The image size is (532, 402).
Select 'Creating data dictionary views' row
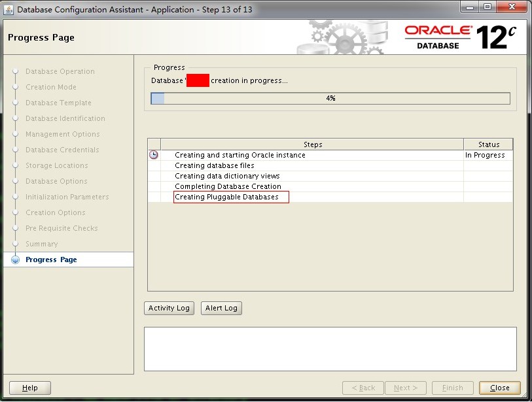click(330, 176)
